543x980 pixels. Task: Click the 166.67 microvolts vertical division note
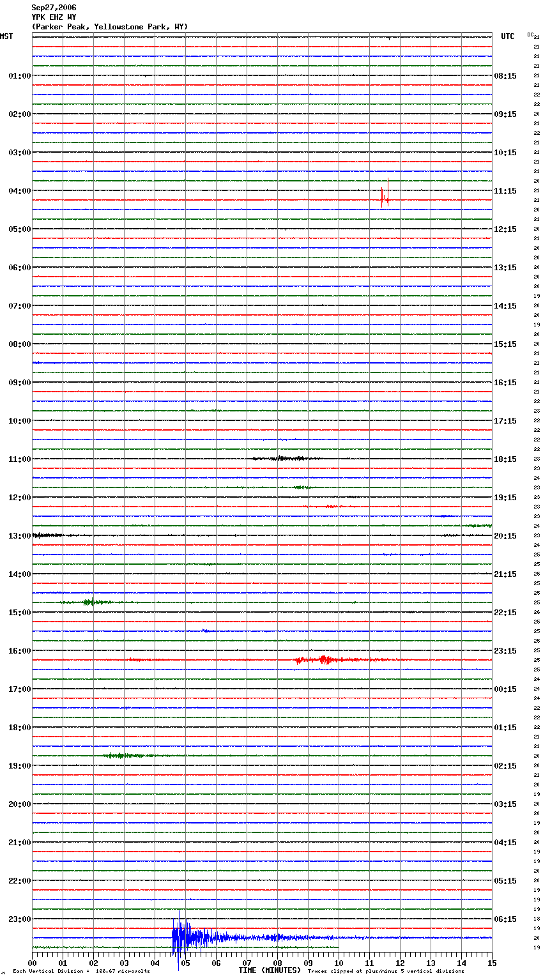[81, 972]
